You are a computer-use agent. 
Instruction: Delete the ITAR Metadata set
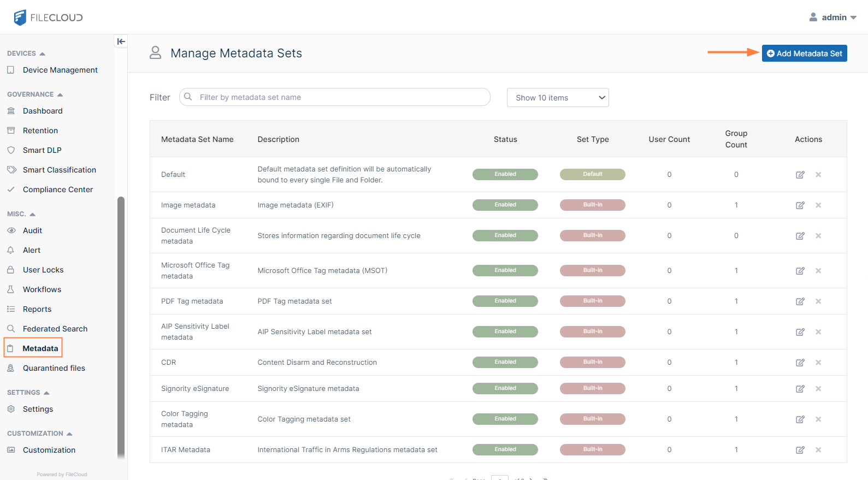818,450
